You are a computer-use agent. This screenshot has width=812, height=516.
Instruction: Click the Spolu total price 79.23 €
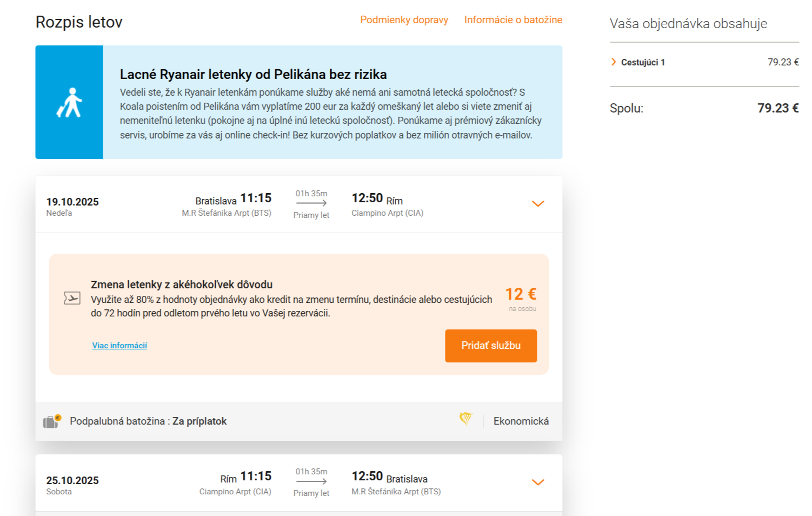coord(777,108)
